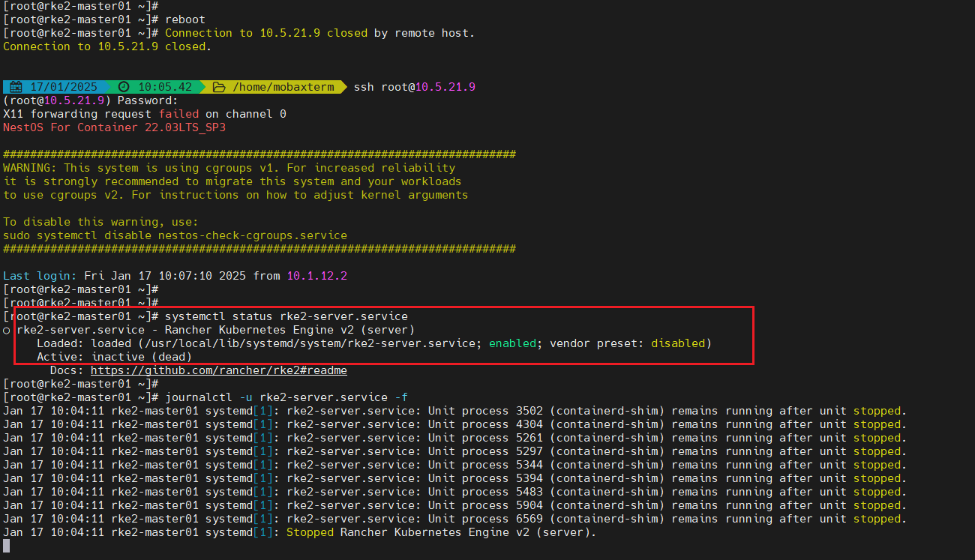Click the date 17/01/2025 in the prompt
The width and height of the screenshot is (975, 560).
[64, 87]
